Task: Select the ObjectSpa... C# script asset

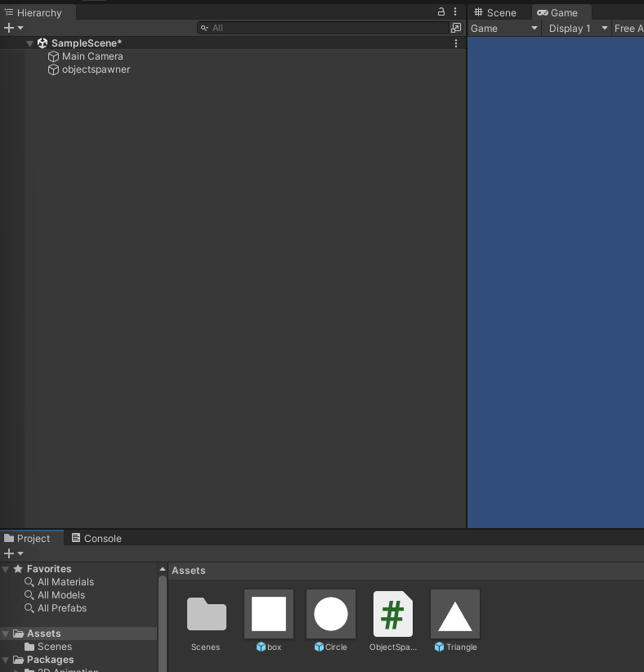Action: pyautogui.click(x=393, y=614)
